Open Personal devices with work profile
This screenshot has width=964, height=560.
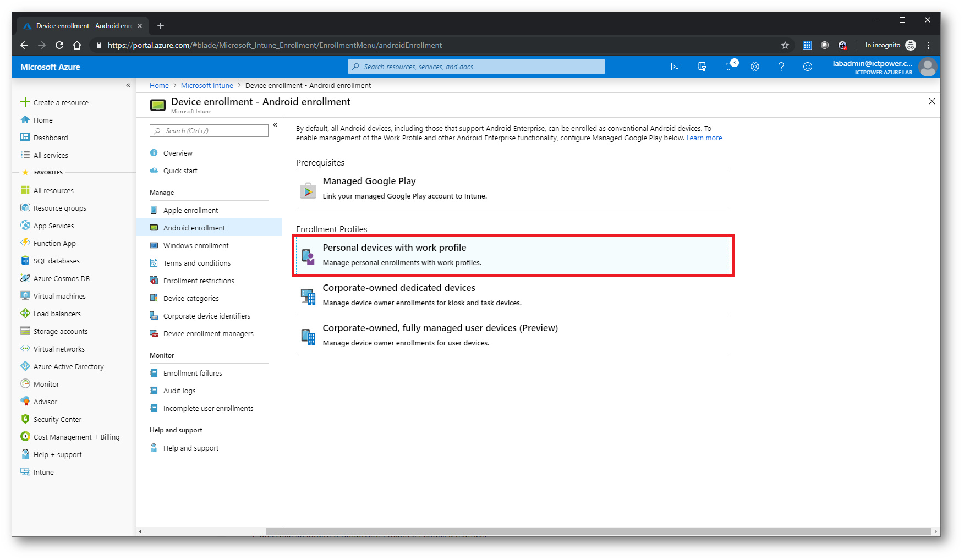512,255
